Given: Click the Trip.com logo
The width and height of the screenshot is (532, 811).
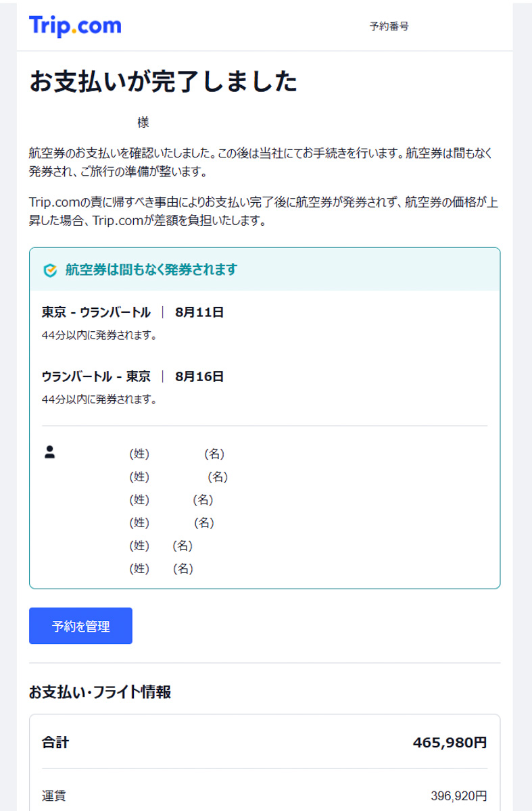Looking at the screenshot, I should (x=75, y=26).
